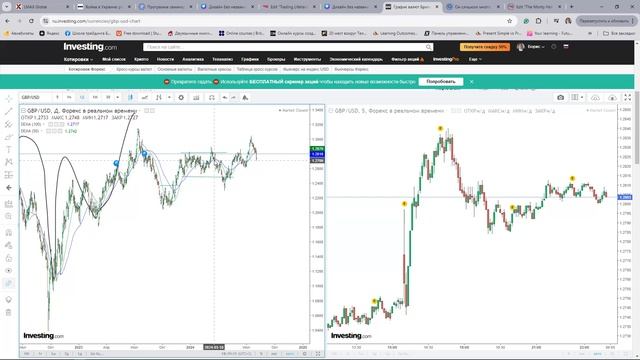Viewport: 640px width, 360px height.
Task: Toggle hide all drawings eye icon
Action: point(9,271)
